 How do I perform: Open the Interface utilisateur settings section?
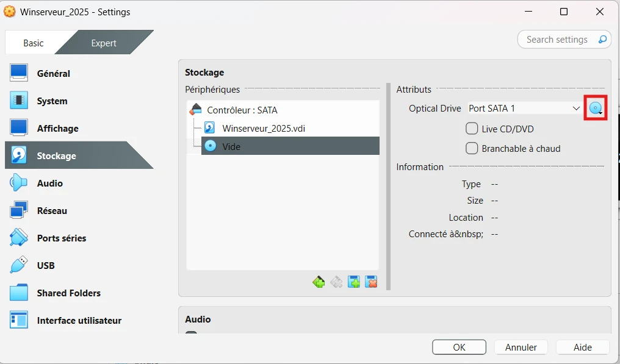click(x=79, y=321)
